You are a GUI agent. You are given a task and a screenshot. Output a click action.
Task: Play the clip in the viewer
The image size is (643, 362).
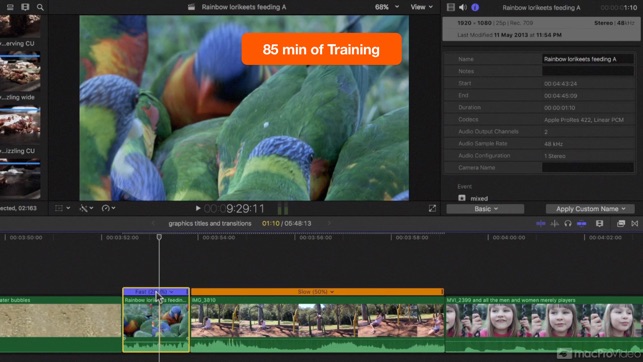198,208
